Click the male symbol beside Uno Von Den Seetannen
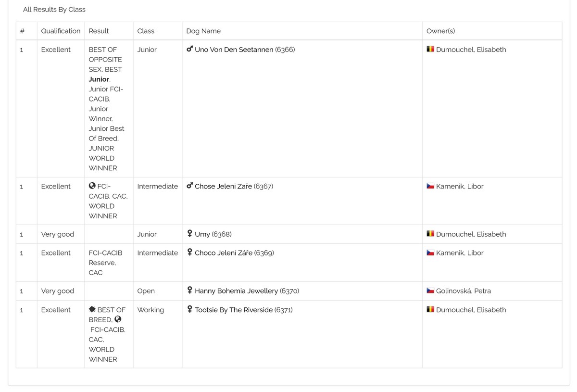Image resolution: width=577 pixels, height=392 pixels. point(189,49)
